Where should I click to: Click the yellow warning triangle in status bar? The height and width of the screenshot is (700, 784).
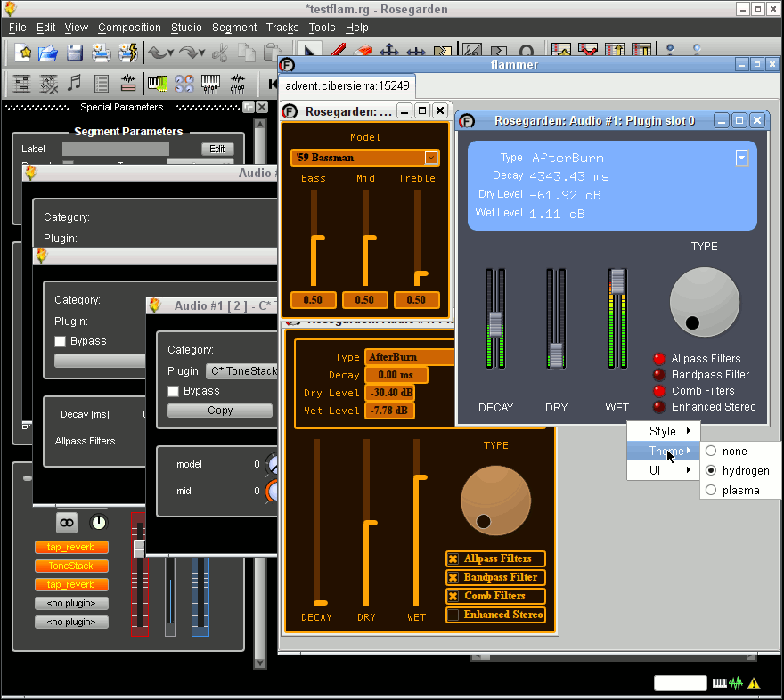click(754, 683)
